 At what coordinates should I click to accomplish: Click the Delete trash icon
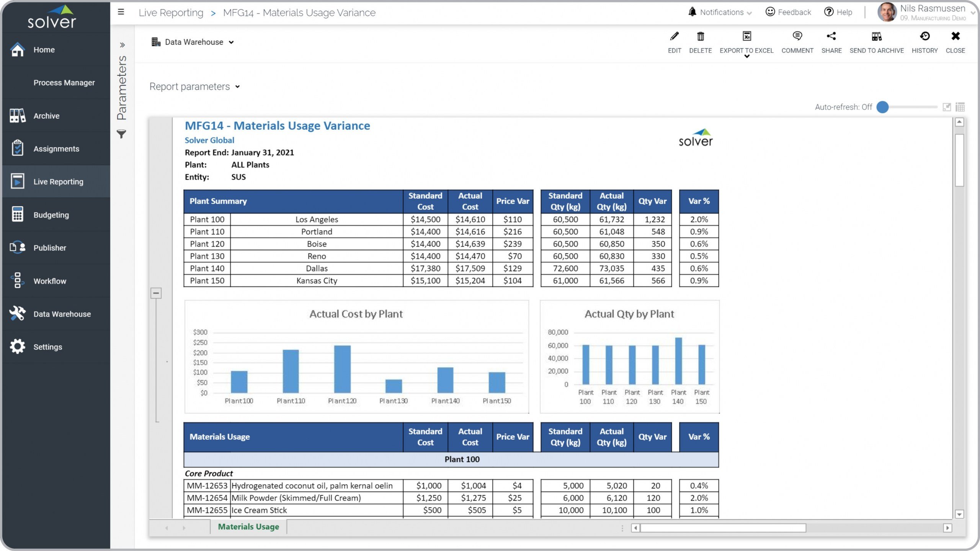pyautogui.click(x=700, y=37)
